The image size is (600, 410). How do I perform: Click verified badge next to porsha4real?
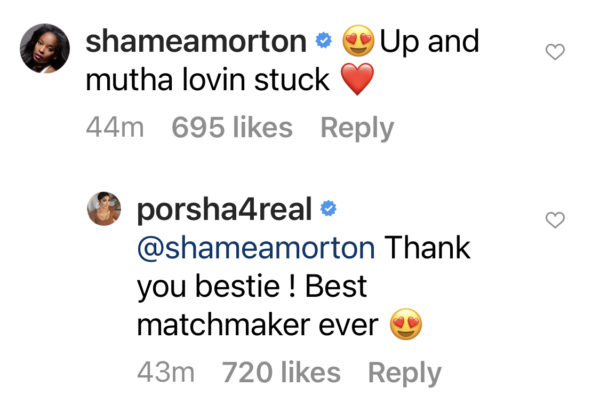[330, 209]
